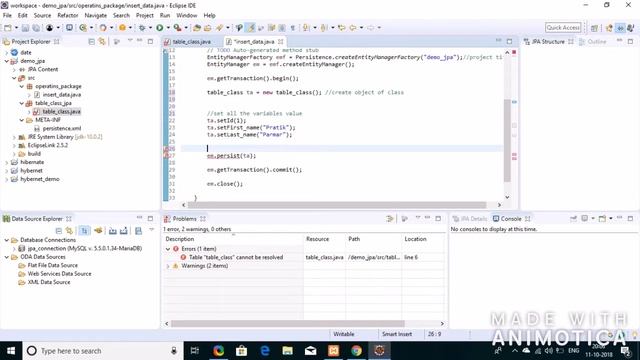Minimize the Console view panel
640x360 pixels.
pos(620,218)
